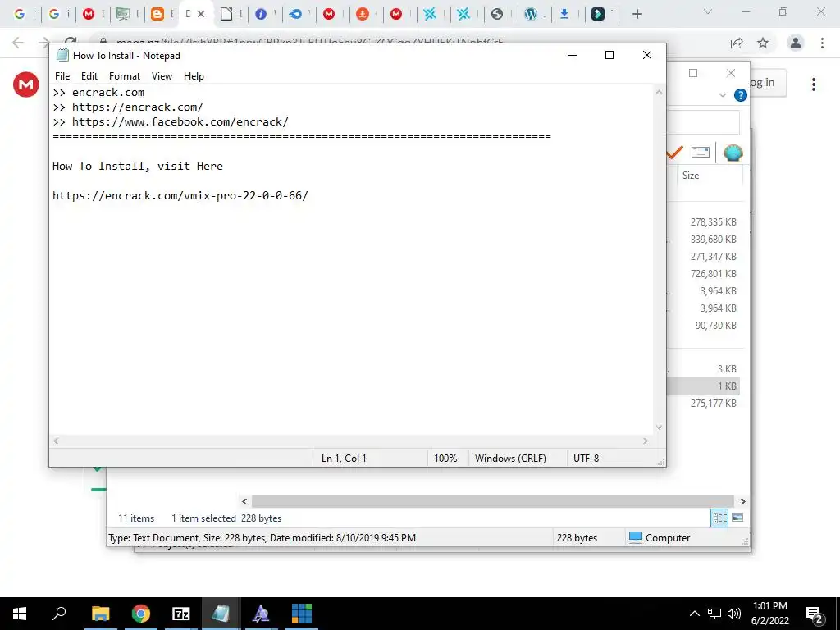Open 7-Zip from the taskbar

click(x=181, y=614)
